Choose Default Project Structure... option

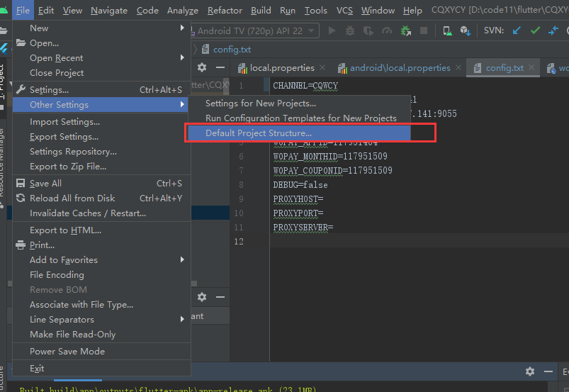[x=299, y=133]
